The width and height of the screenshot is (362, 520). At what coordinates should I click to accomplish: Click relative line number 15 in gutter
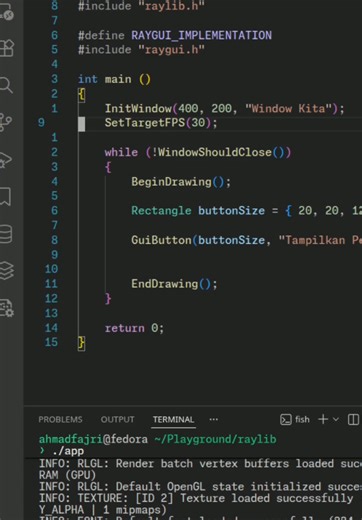click(51, 342)
